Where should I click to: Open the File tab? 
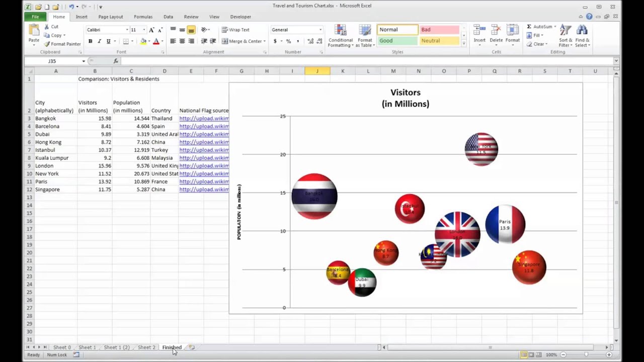35,17
